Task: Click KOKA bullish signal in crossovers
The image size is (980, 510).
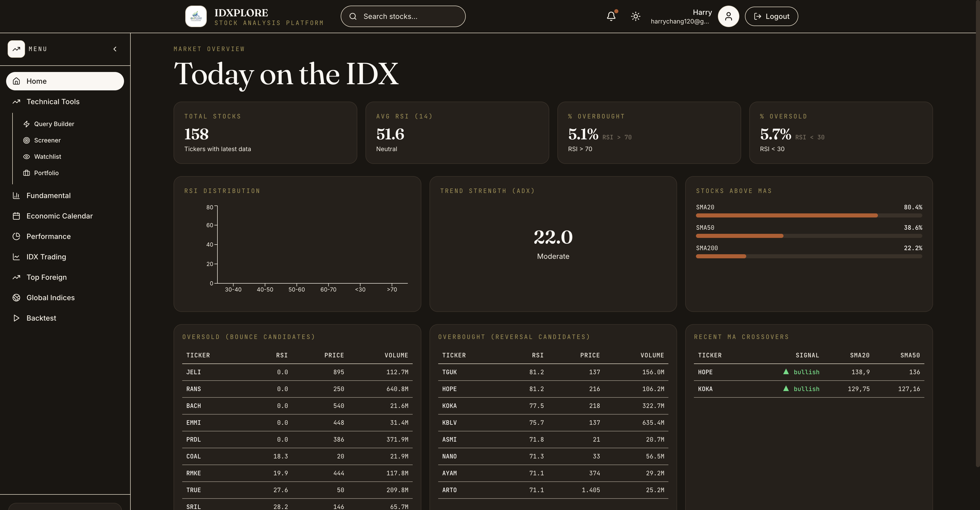Action: (801, 389)
